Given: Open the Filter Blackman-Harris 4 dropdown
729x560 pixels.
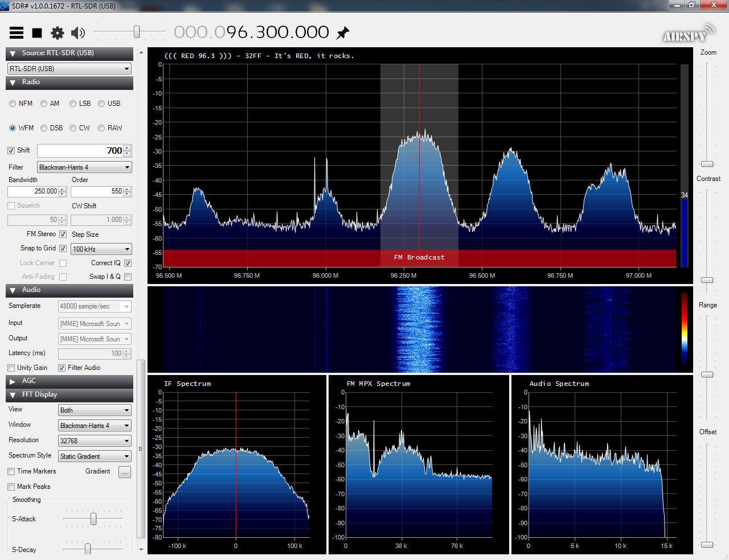Looking at the screenshot, I should coord(84,167).
